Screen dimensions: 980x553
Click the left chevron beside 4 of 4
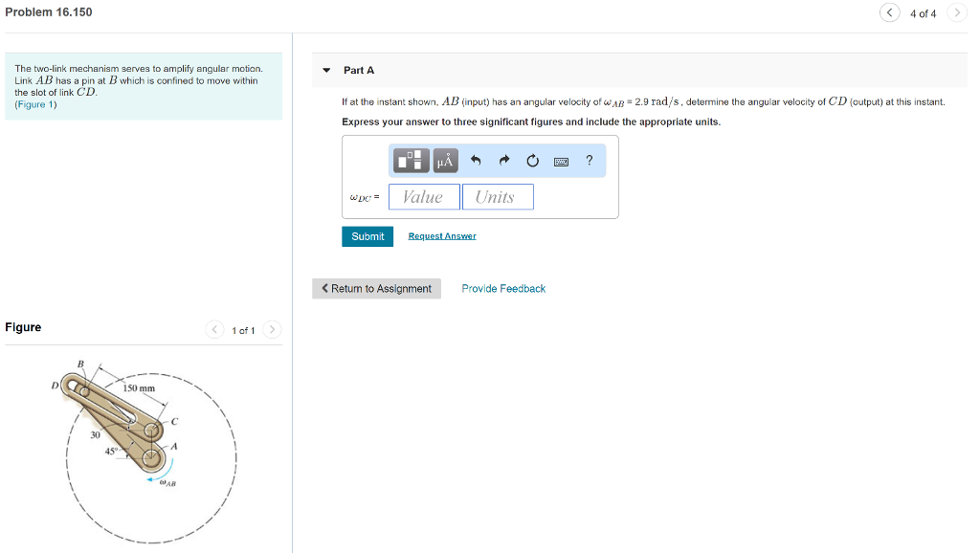point(890,11)
